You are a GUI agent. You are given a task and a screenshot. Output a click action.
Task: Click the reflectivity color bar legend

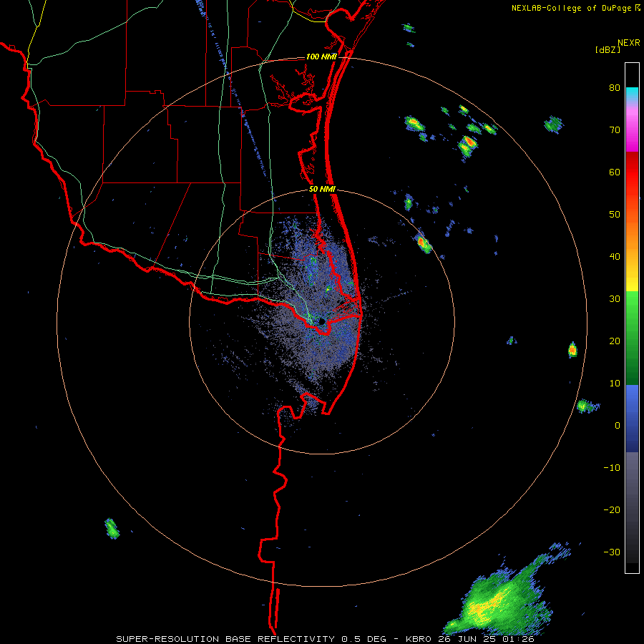pos(632,318)
